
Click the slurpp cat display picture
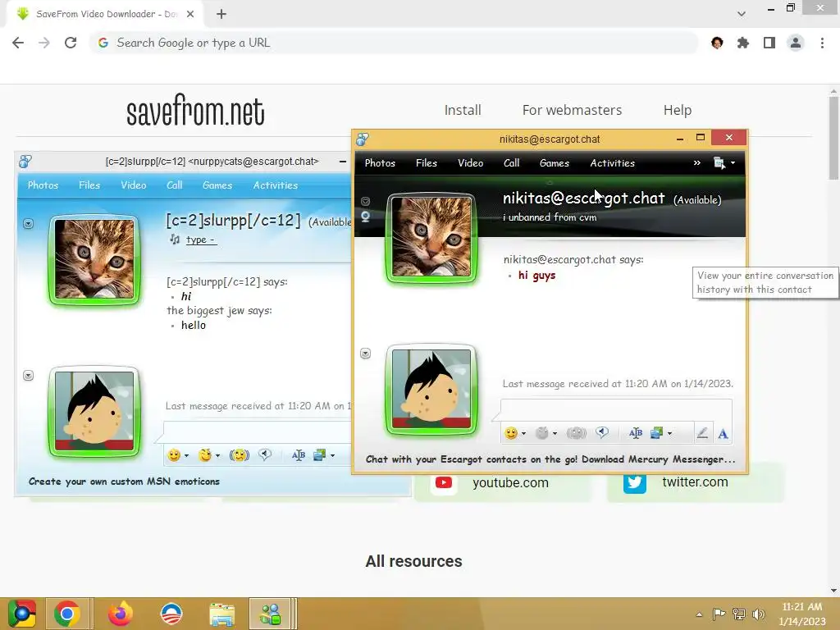(94, 258)
